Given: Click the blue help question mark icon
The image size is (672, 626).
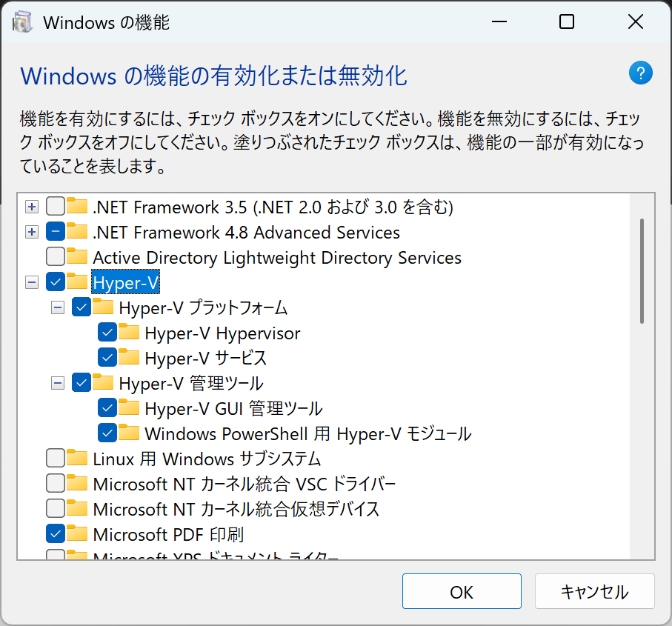Looking at the screenshot, I should 640,73.
